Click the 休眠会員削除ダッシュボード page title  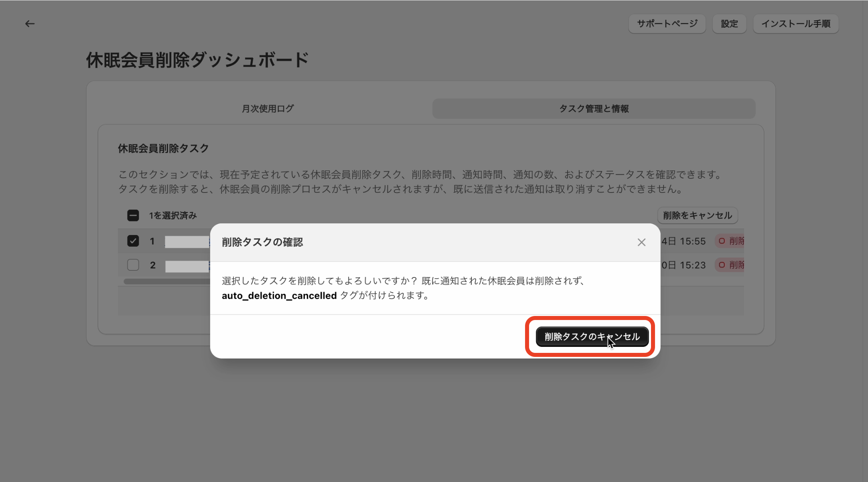point(197,60)
